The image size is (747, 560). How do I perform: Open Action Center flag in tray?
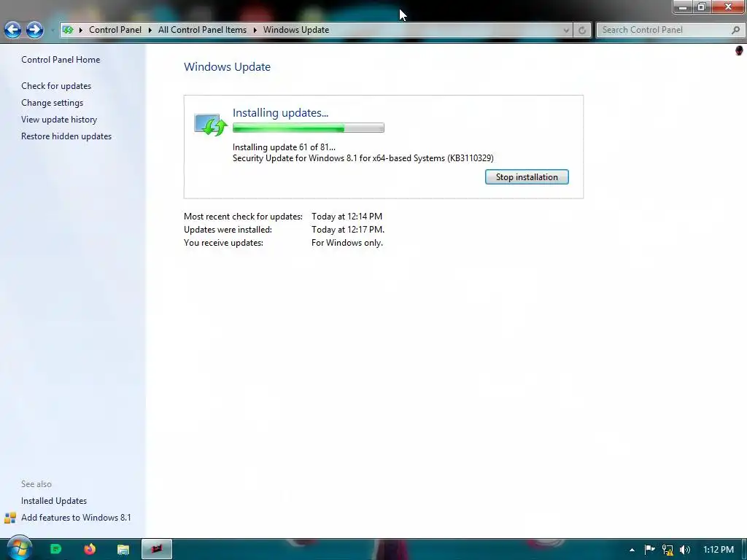649,550
